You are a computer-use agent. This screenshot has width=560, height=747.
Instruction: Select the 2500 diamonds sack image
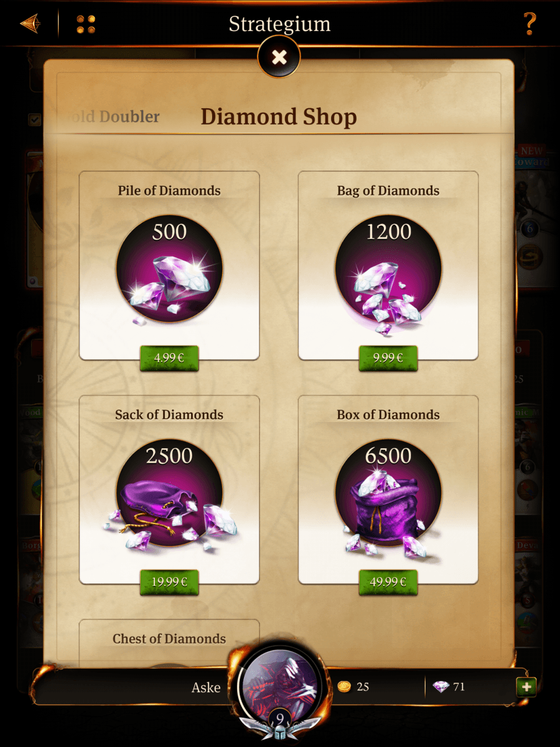169,494
